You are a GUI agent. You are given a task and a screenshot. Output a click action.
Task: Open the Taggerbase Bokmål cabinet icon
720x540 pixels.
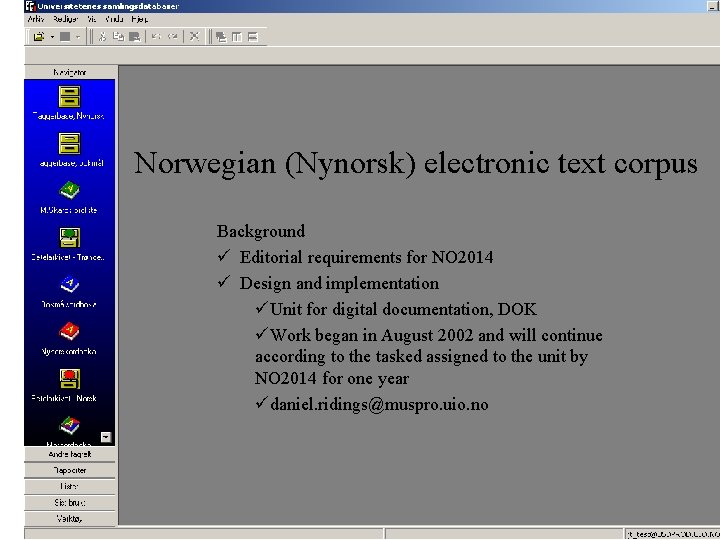69,143
